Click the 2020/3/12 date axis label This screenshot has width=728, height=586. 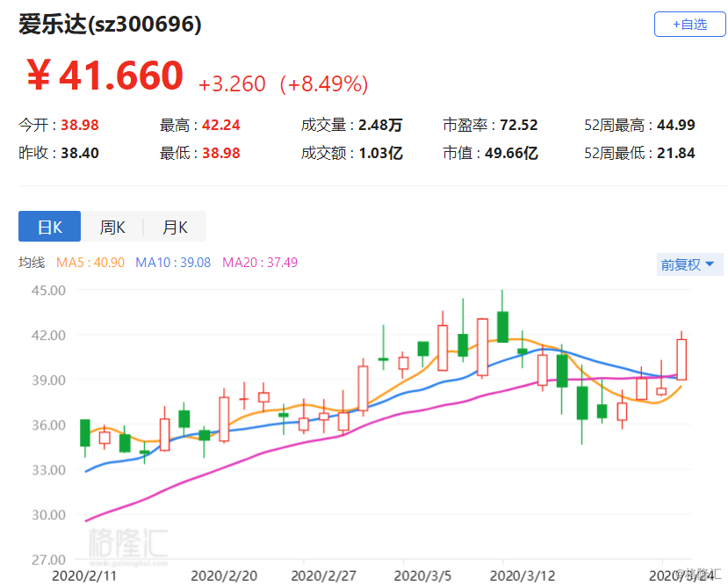point(523,575)
